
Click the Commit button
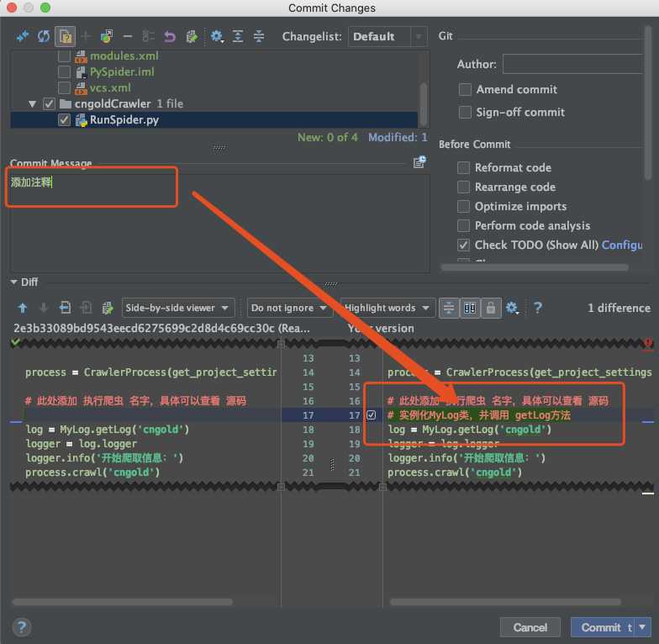point(602,627)
